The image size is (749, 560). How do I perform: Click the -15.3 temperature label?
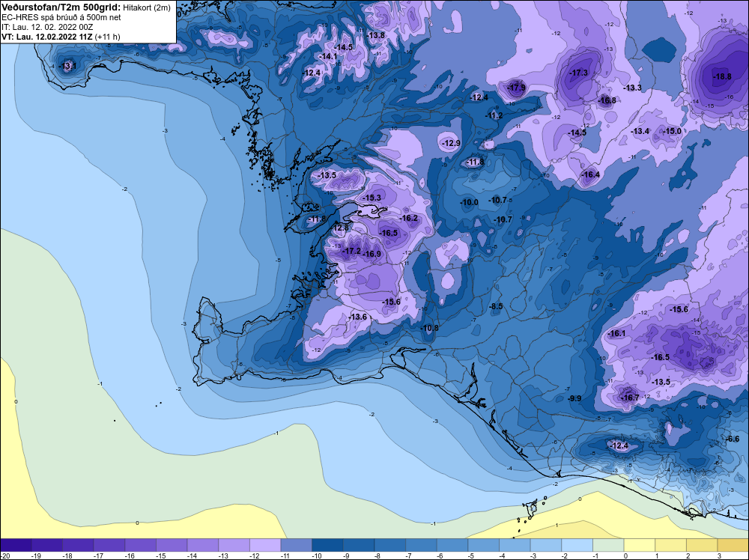(372, 198)
